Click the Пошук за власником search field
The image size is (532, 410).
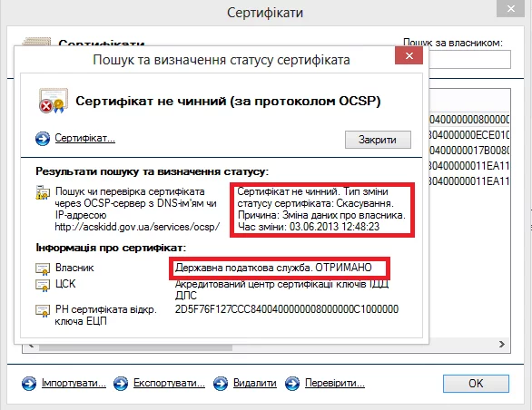coord(469,60)
